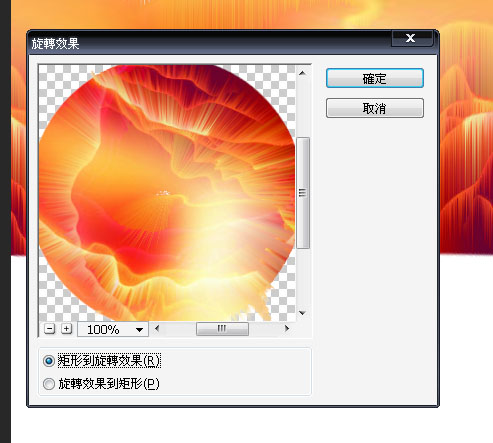Click the preview's scroll-down arrow
This screenshot has height=443, width=493.
pyautogui.click(x=302, y=313)
